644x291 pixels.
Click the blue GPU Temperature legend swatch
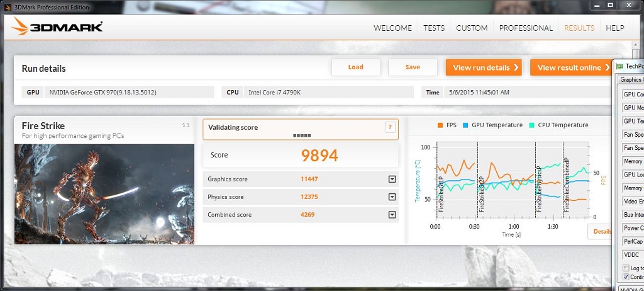pos(465,125)
